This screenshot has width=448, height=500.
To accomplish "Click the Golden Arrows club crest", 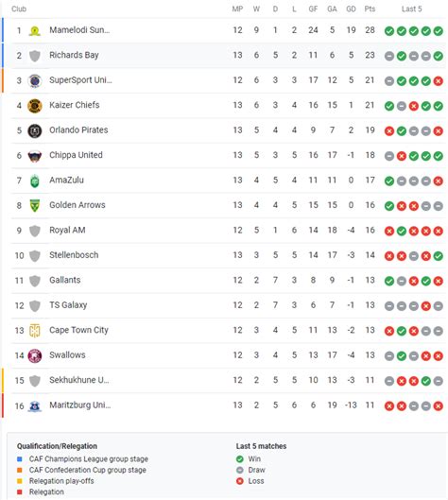I will coord(35,206).
